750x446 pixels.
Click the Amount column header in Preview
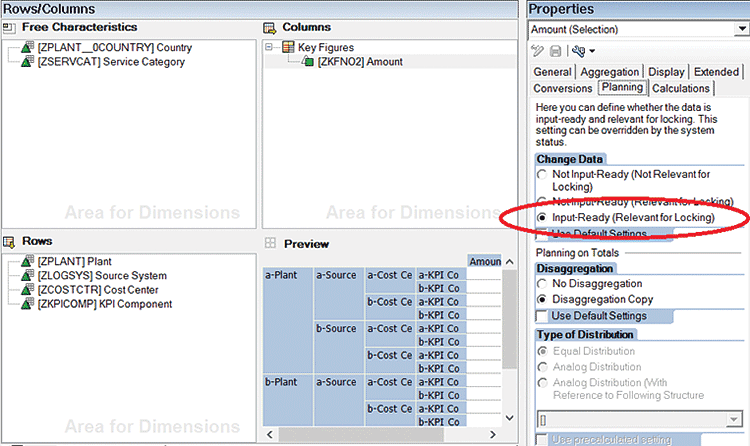485,261
